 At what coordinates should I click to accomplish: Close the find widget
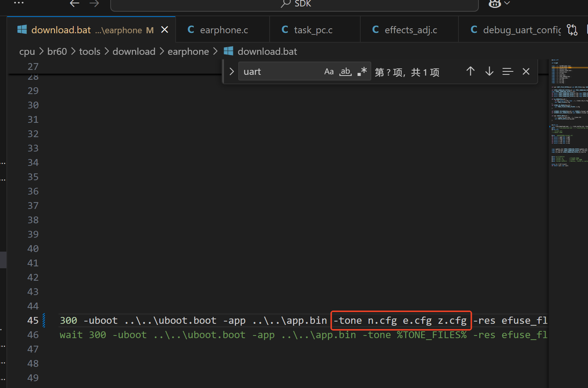pyautogui.click(x=526, y=71)
